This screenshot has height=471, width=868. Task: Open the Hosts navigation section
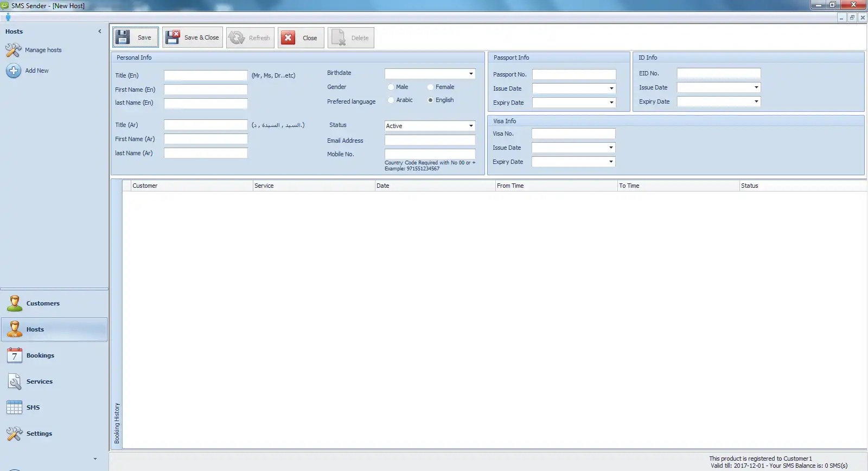pyautogui.click(x=54, y=329)
